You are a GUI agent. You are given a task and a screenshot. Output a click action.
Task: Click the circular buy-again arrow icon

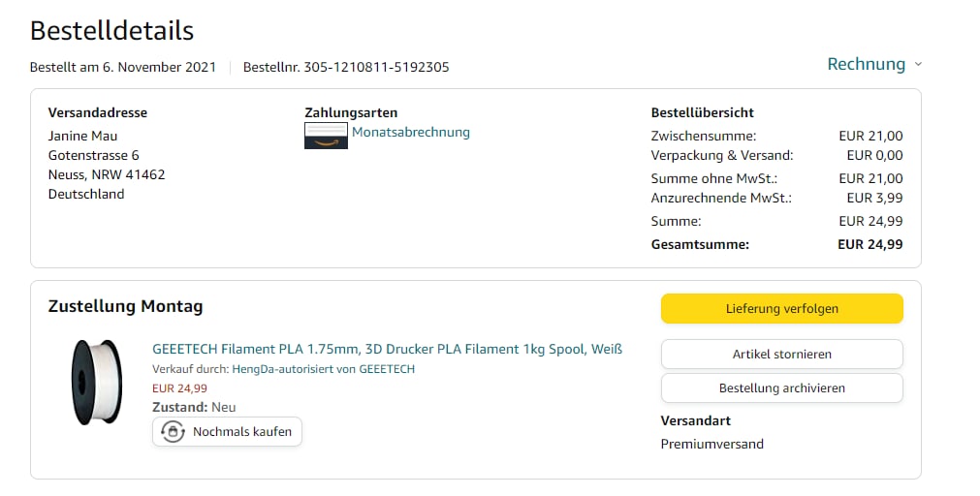[x=173, y=432]
